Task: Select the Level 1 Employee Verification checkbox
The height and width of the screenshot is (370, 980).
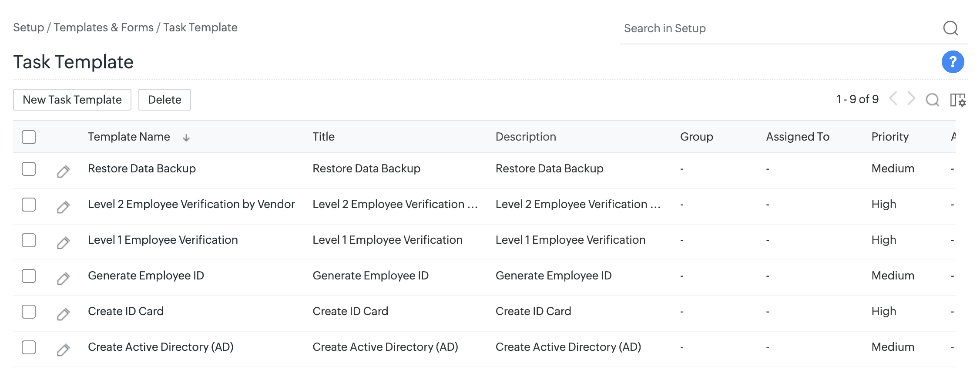Action: pos(29,240)
